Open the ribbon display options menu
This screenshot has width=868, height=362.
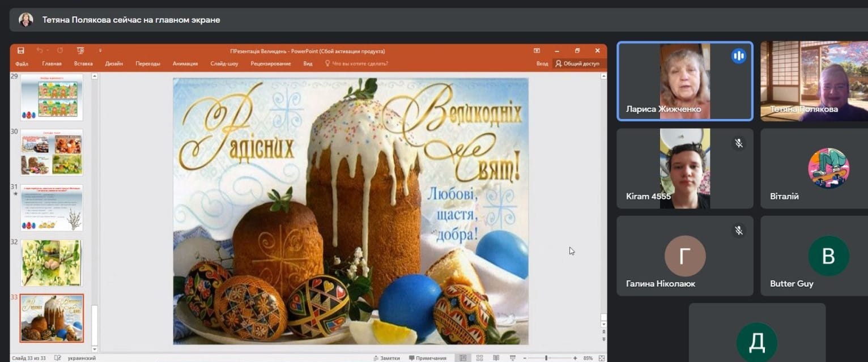[537, 51]
